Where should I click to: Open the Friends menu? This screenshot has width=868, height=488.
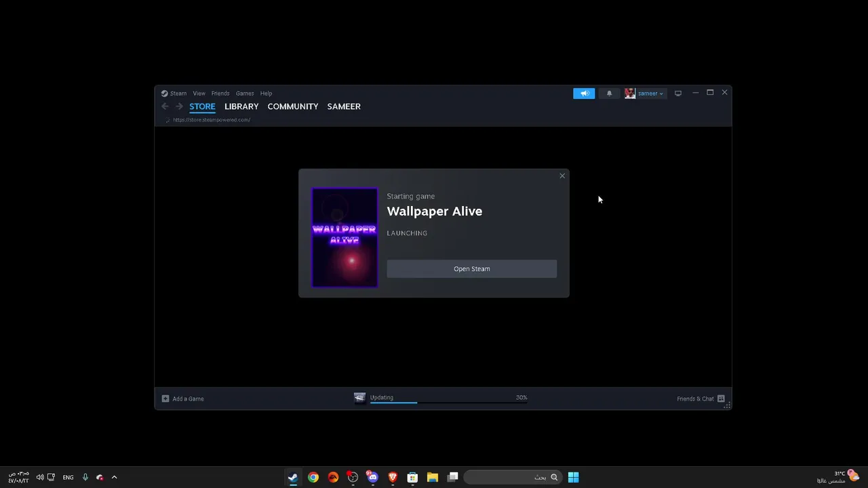(x=220, y=94)
